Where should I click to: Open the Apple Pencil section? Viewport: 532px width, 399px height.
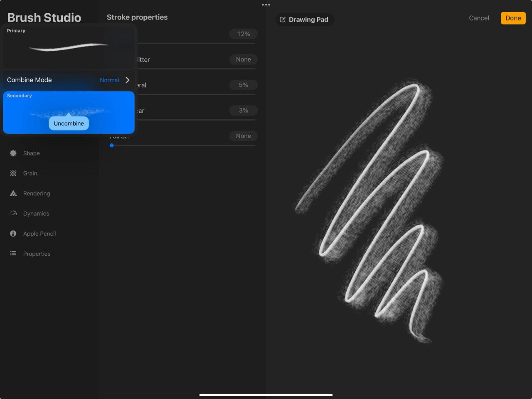tap(39, 234)
